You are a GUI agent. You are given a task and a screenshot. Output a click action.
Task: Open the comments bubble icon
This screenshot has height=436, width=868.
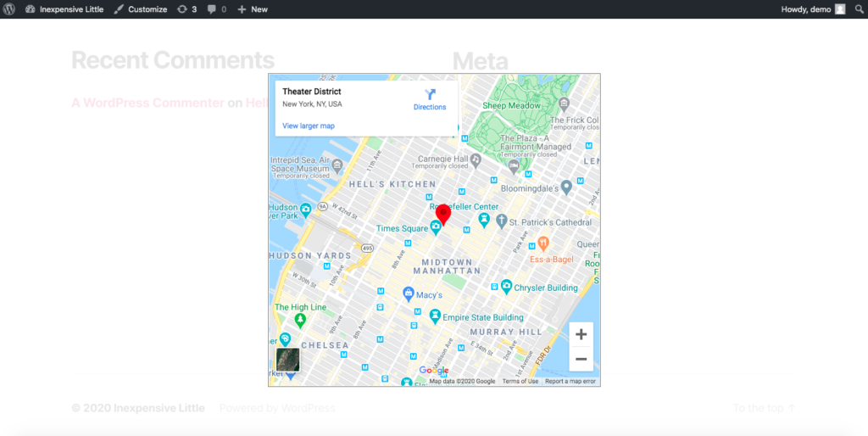(216, 9)
